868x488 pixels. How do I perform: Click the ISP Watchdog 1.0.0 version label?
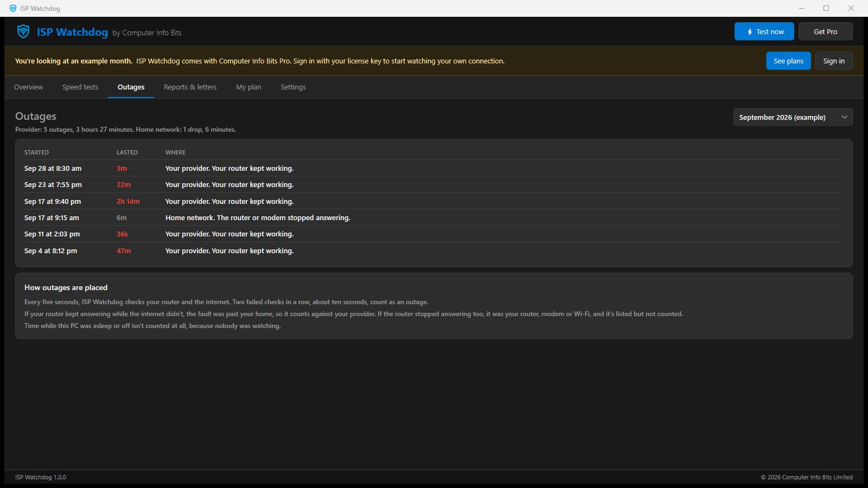[x=41, y=477]
